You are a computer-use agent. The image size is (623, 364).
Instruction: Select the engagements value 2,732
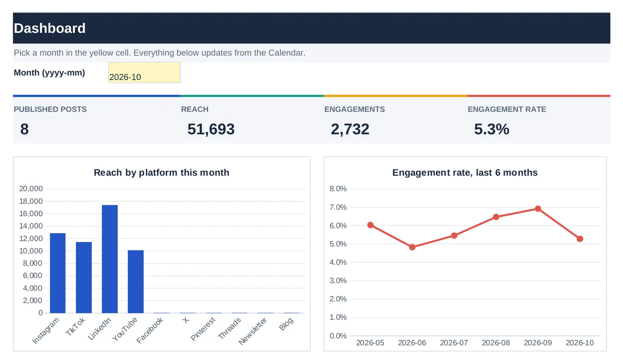point(350,129)
